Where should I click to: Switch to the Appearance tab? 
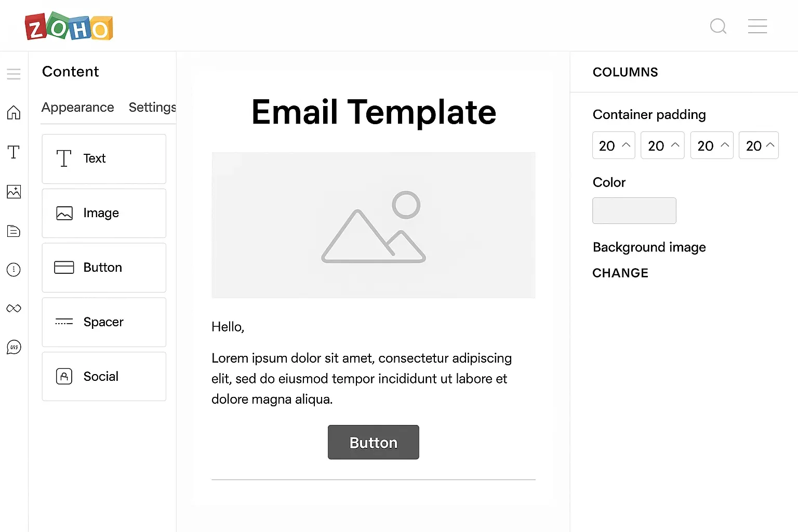pyautogui.click(x=78, y=108)
